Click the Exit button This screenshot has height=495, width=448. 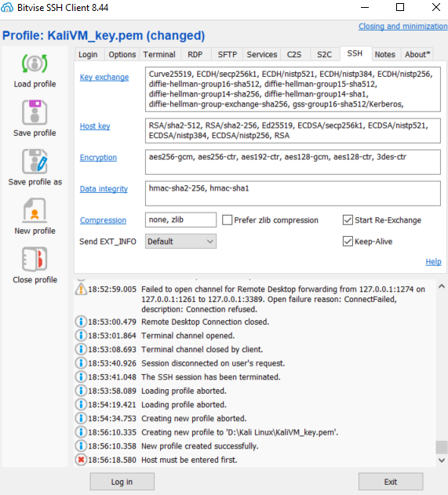coord(391,482)
